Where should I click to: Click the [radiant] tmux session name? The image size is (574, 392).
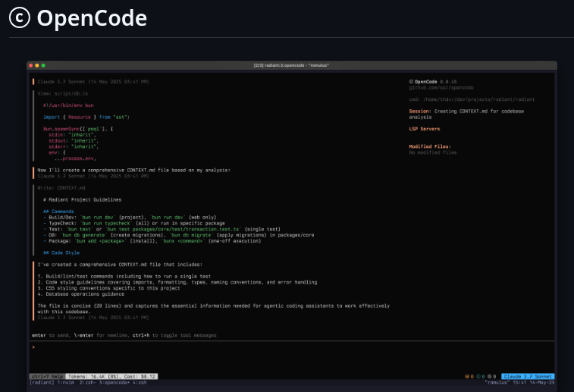pyautogui.click(x=42, y=382)
